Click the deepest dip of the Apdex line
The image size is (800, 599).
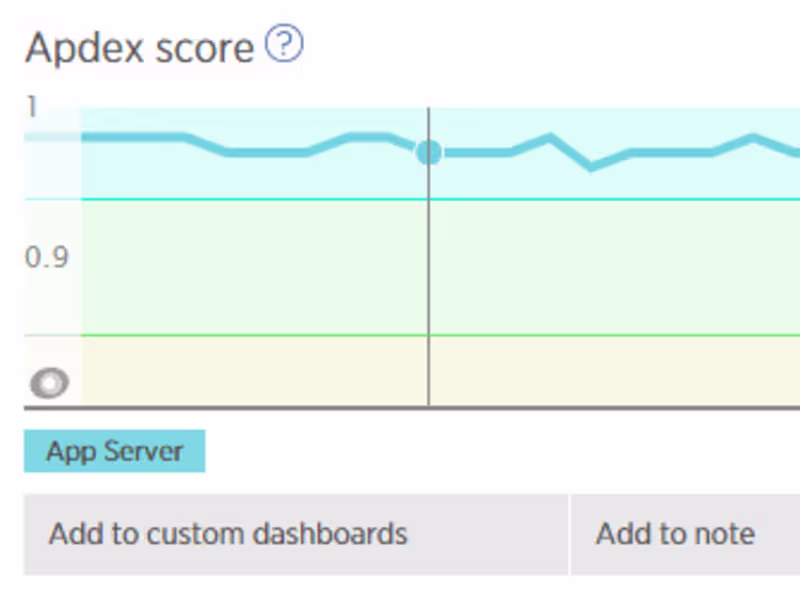pos(591,167)
